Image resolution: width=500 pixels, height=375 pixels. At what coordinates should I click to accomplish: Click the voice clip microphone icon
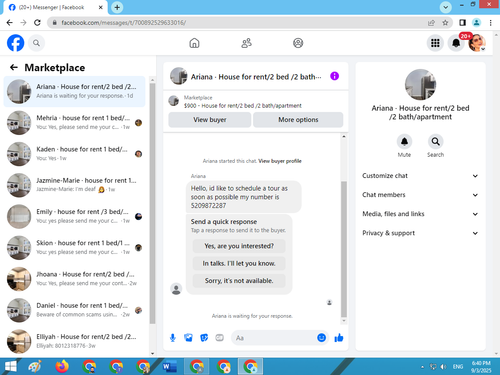coord(173,338)
